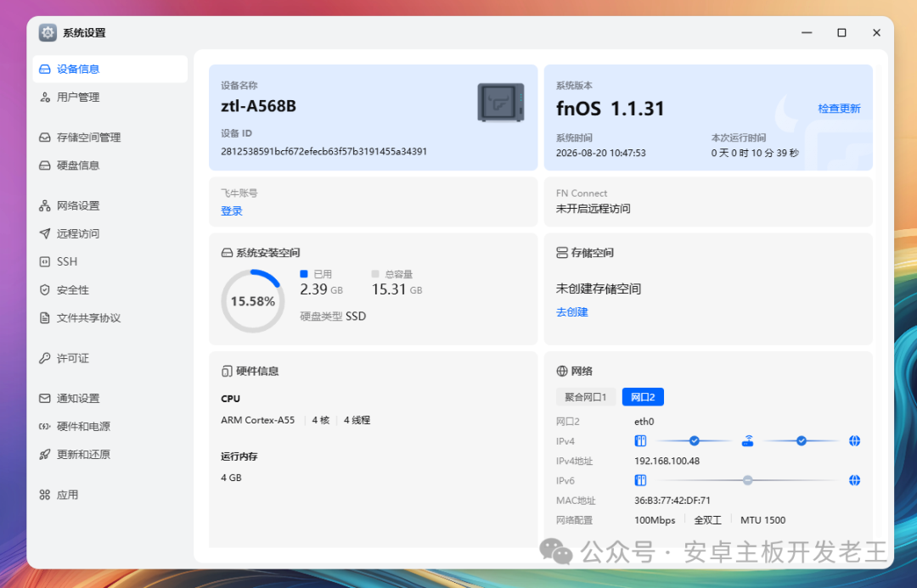Click the grey status dot on IPv6 line
This screenshot has width=917, height=588.
click(x=747, y=480)
